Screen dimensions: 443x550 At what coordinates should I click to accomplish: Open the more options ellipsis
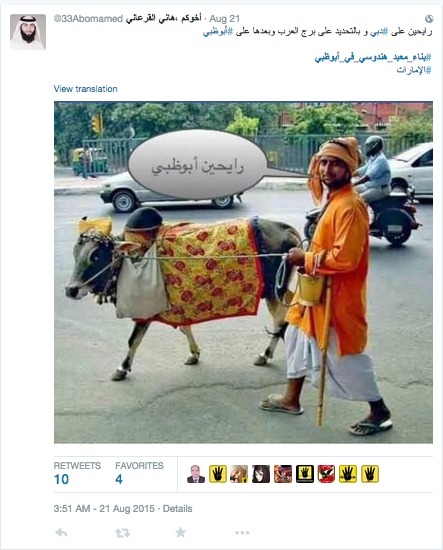point(242,533)
